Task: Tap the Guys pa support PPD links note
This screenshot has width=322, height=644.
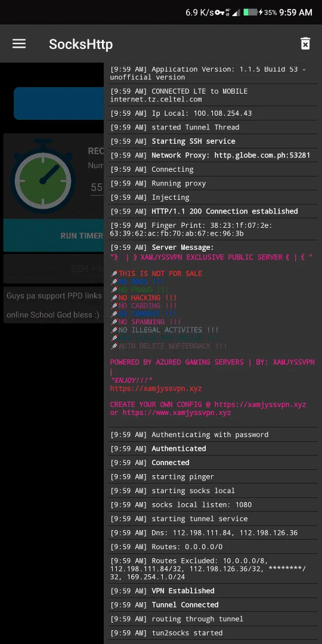Action: [x=54, y=295]
